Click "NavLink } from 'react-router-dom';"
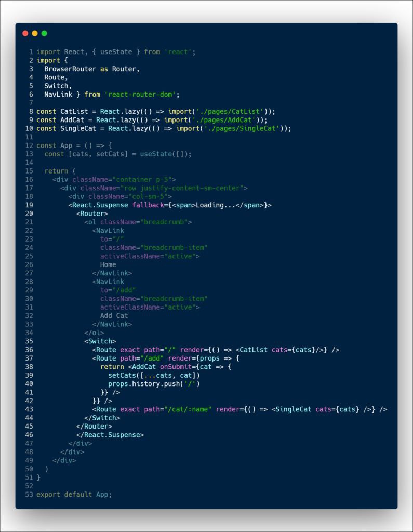413x532 pixels. (112, 95)
